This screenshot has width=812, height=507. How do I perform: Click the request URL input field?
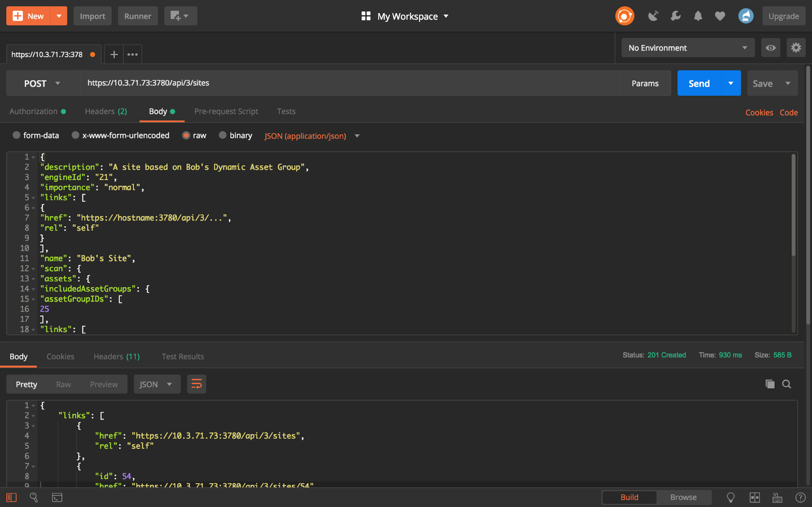click(349, 83)
